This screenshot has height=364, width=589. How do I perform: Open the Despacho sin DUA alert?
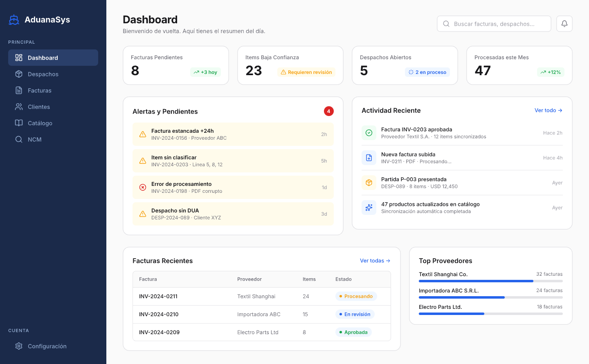click(x=233, y=214)
